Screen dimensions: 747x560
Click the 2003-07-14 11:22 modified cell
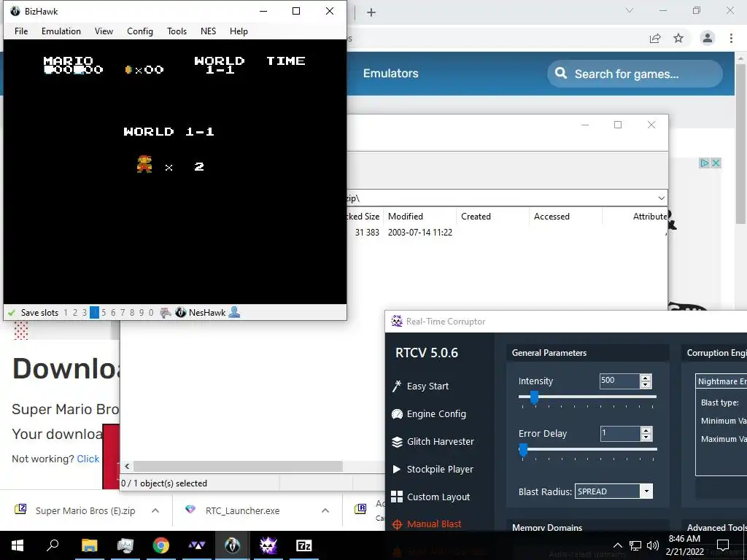point(419,233)
